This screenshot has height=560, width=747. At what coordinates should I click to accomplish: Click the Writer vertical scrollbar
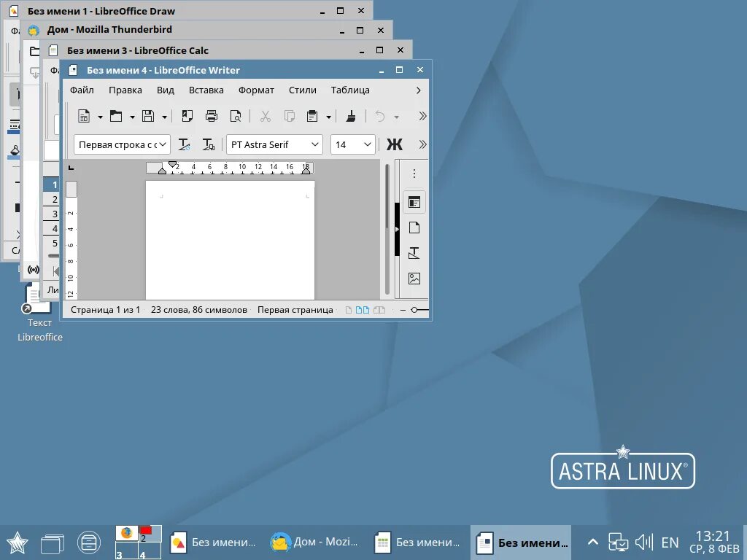387,230
